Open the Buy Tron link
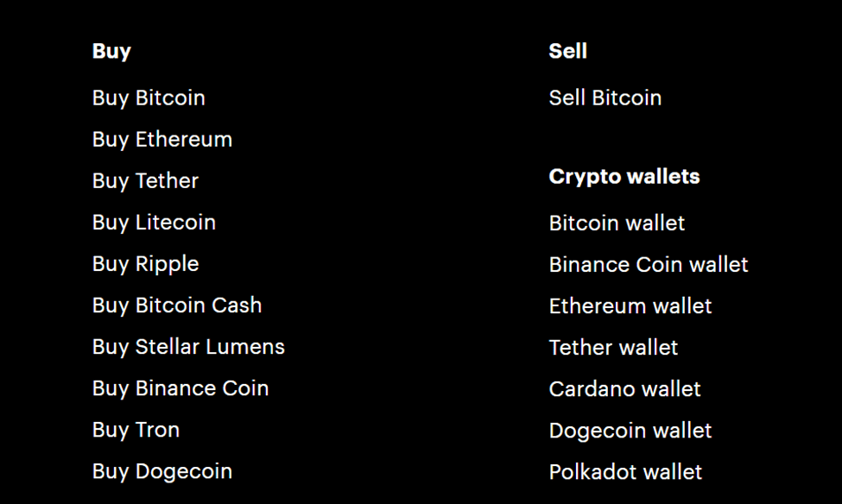Viewport: 842px width, 504px height. pyautogui.click(x=136, y=430)
